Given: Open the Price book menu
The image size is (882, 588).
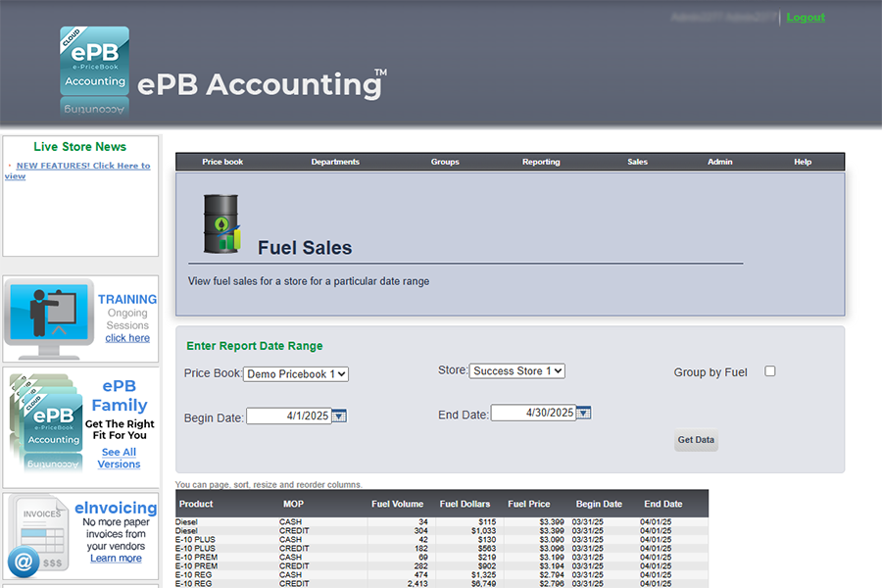Looking at the screenshot, I should (x=222, y=162).
